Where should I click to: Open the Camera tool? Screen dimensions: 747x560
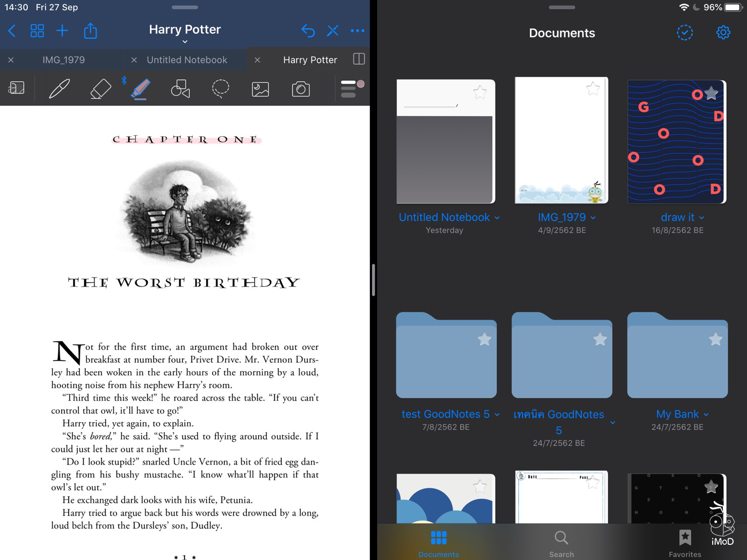(x=301, y=89)
